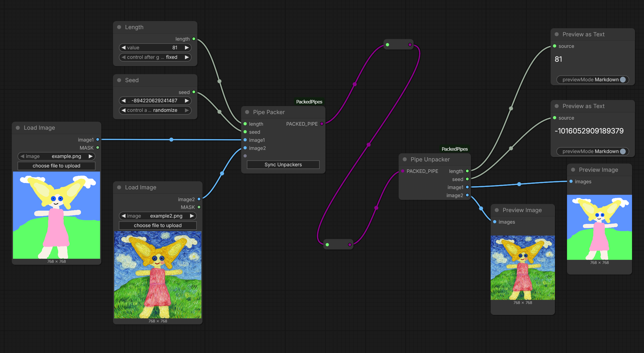Collapse the Load Image node showing example2.png
644x353 pixels.
(119, 187)
